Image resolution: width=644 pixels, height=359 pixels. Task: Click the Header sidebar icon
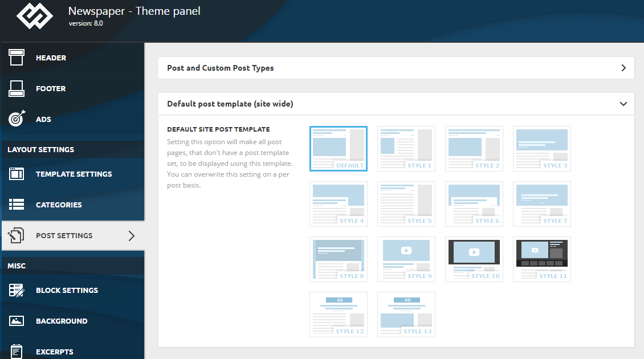17,58
